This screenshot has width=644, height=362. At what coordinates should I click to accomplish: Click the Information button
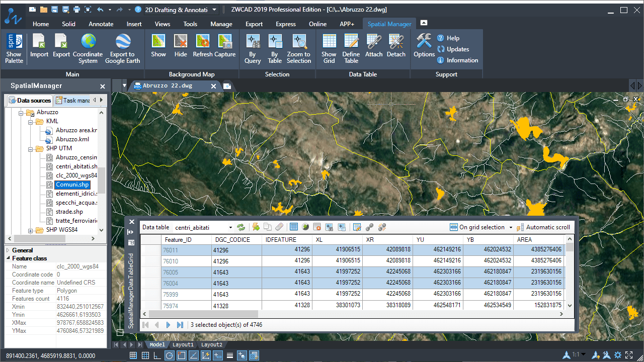[462, 60]
